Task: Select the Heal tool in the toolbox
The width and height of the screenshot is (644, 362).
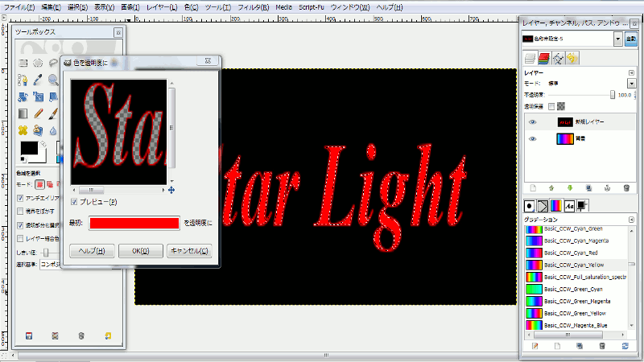Action: click(23, 130)
